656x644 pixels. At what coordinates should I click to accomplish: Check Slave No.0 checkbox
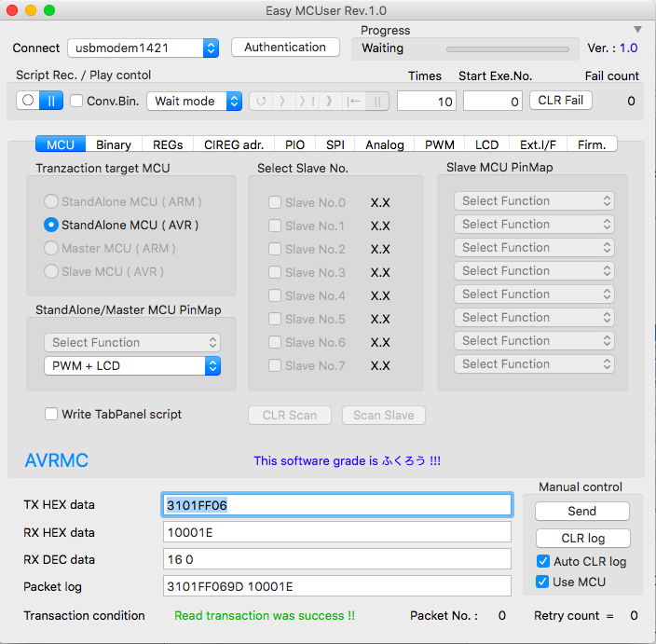tap(275, 202)
